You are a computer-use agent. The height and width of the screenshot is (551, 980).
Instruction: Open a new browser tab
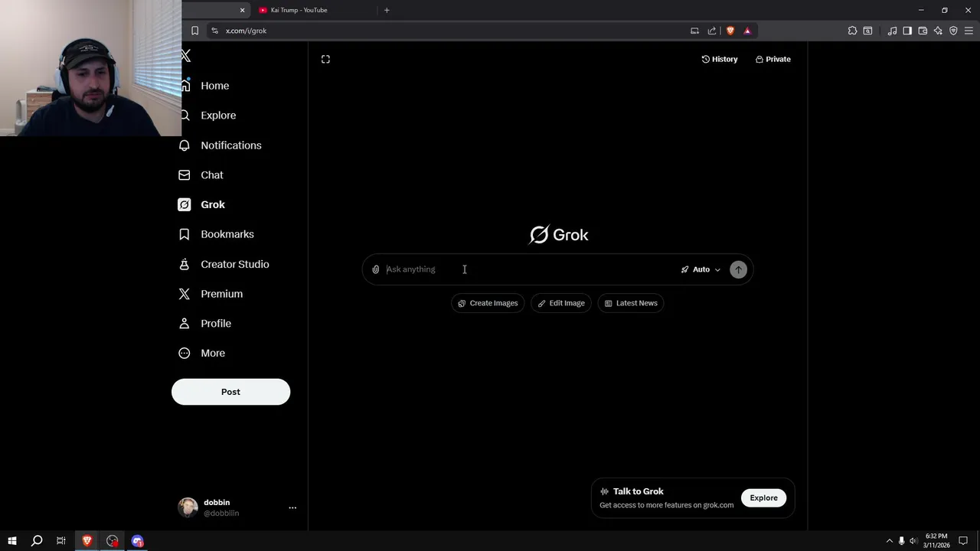click(x=387, y=10)
